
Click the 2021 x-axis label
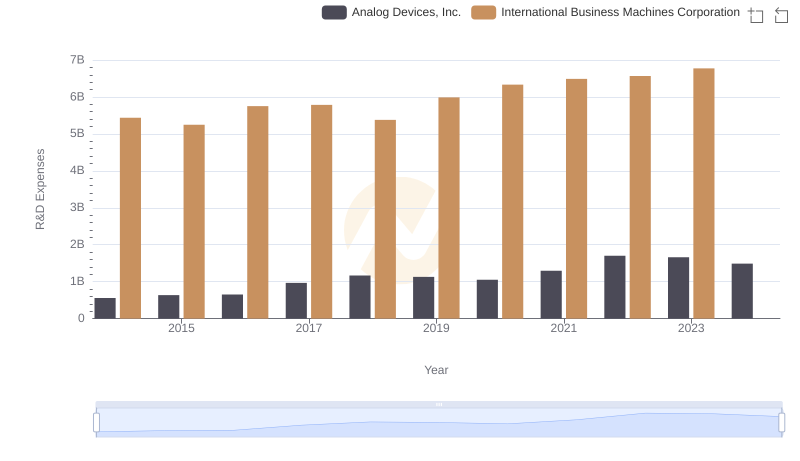[564, 328]
